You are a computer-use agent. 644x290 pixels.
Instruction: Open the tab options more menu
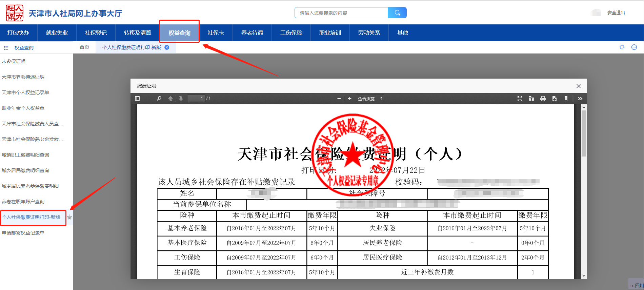634,47
